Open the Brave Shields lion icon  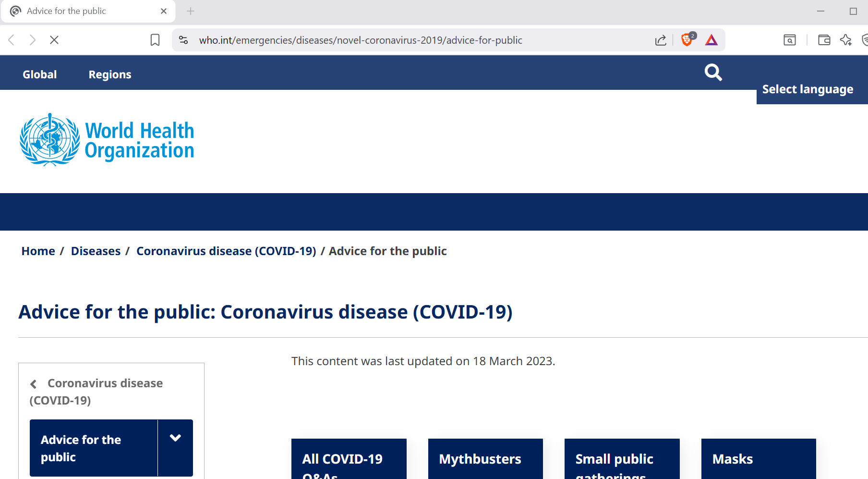(687, 39)
